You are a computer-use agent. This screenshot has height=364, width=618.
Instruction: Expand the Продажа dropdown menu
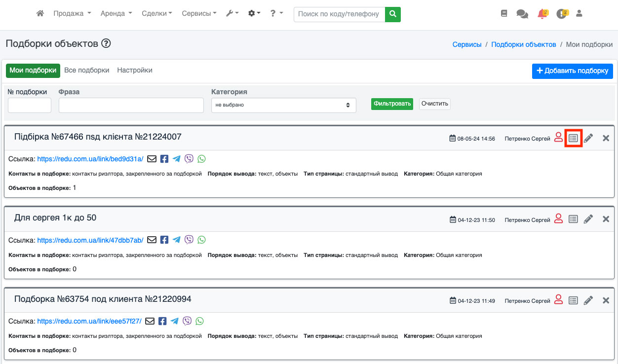point(72,14)
